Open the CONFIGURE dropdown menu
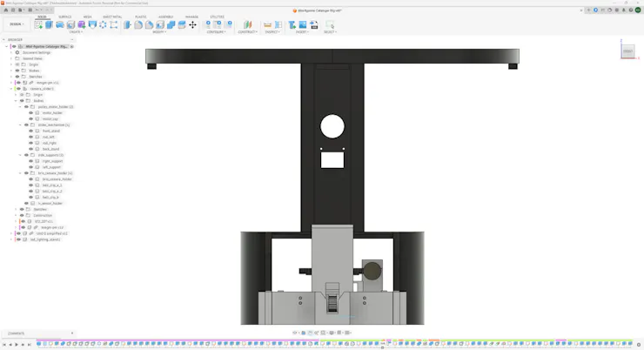Screen dimensions: 644x350 [x=216, y=32]
